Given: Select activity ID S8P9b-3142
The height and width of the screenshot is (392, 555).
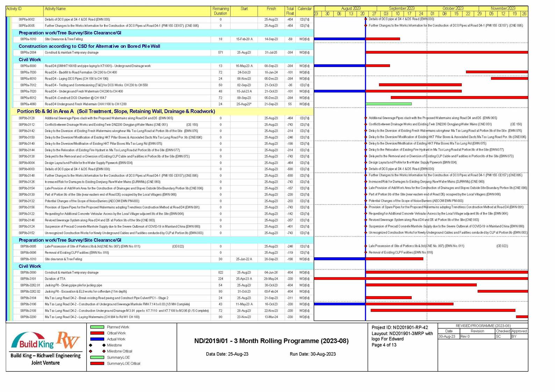Looking at the screenshot, I should (27, 131).
